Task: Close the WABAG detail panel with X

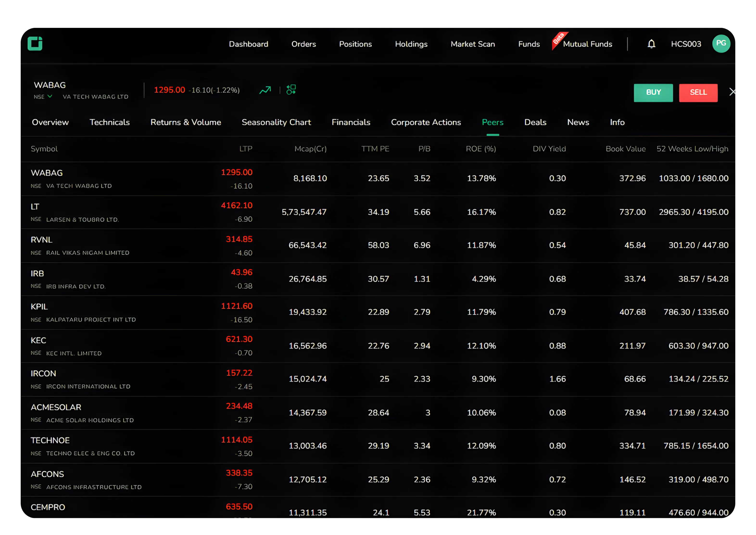Action: pos(733,92)
